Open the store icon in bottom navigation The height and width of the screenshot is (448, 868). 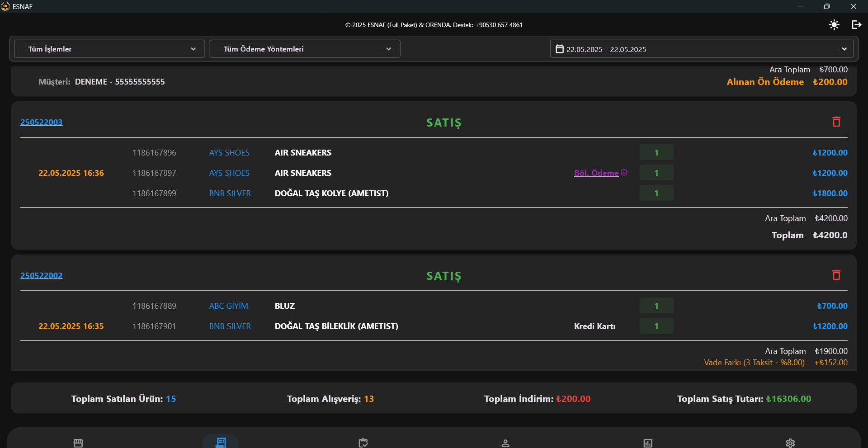pyautogui.click(x=78, y=443)
